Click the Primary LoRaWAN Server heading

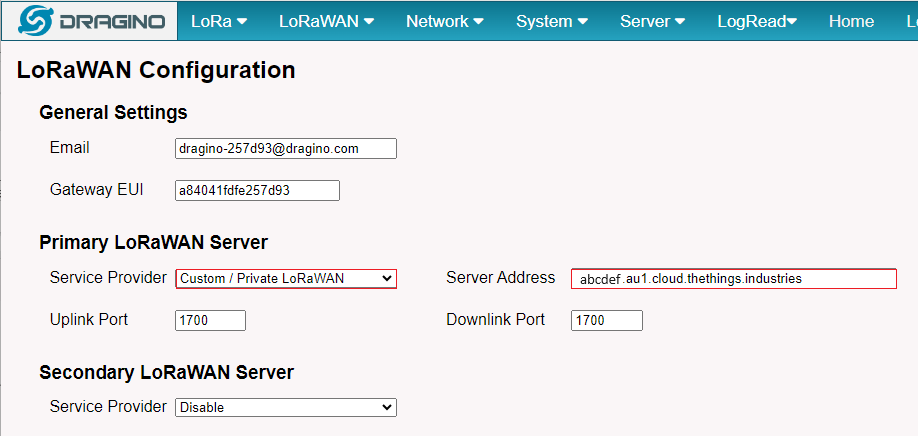[153, 242]
